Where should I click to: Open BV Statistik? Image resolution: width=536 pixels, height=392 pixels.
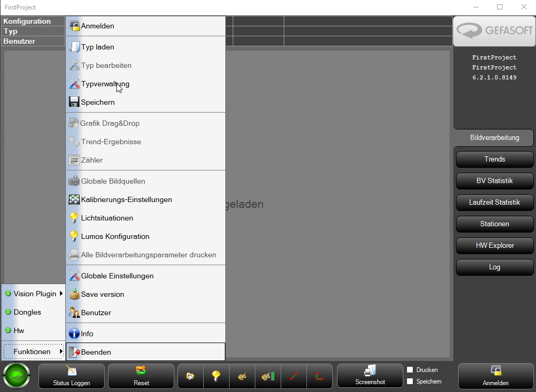tap(494, 181)
